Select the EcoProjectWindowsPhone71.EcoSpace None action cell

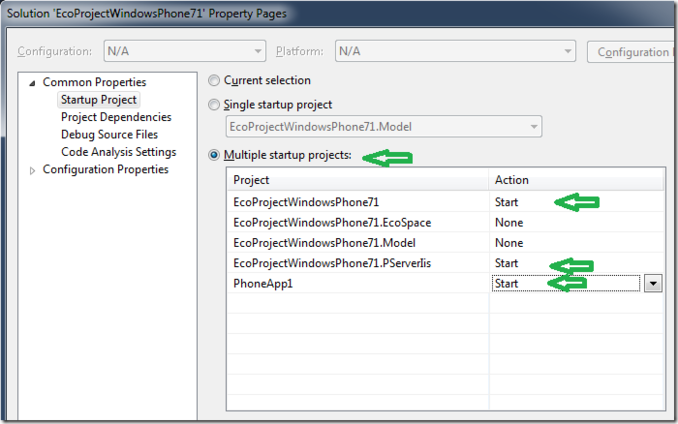click(x=576, y=223)
